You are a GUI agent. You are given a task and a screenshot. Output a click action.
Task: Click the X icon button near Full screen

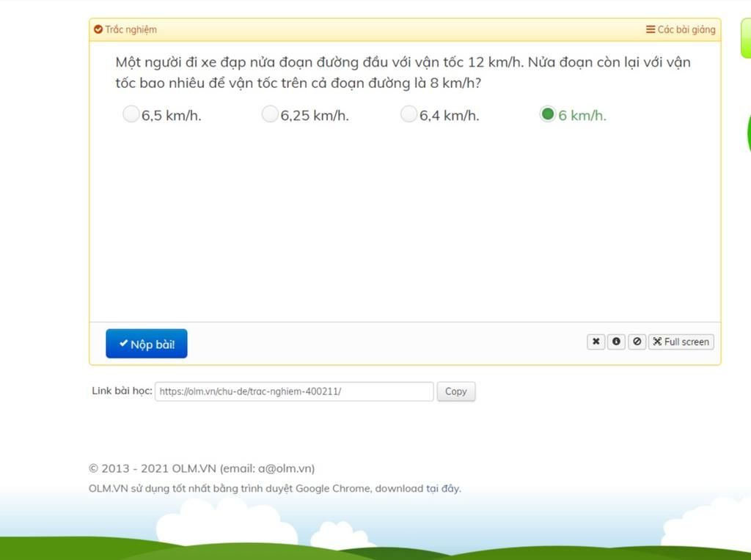pos(596,342)
